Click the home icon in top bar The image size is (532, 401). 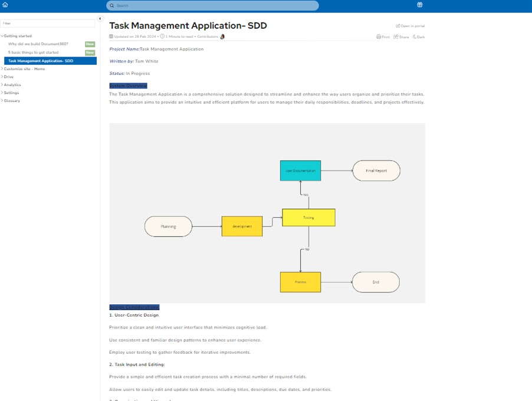(x=5, y=5)
